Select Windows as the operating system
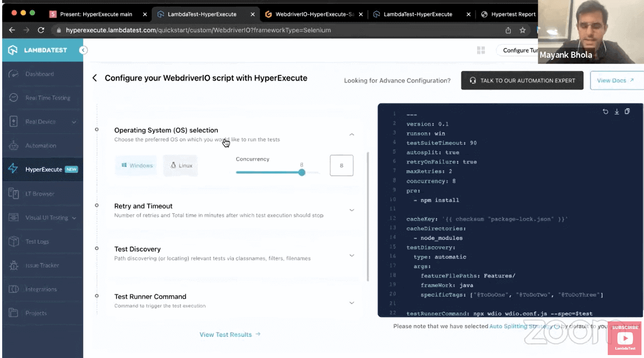 point(136,166)
